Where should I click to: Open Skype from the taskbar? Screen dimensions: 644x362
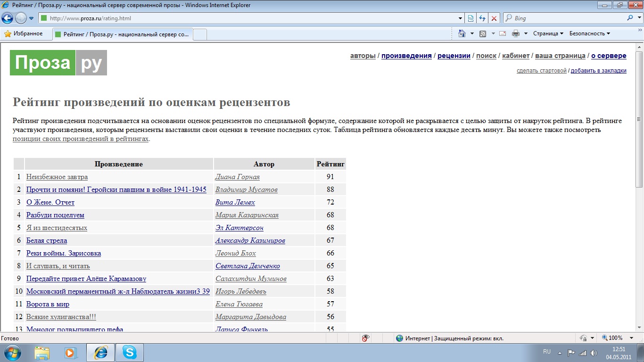pyautogui.click(x=129, y=352)
